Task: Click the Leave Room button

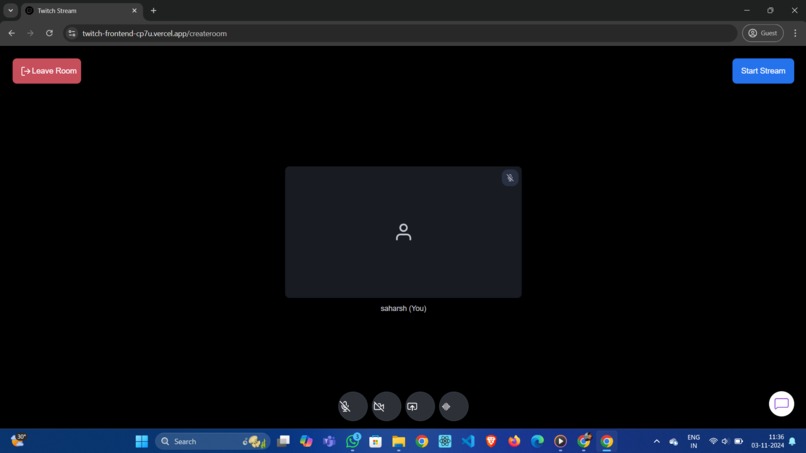Action: tap(47, 71)
